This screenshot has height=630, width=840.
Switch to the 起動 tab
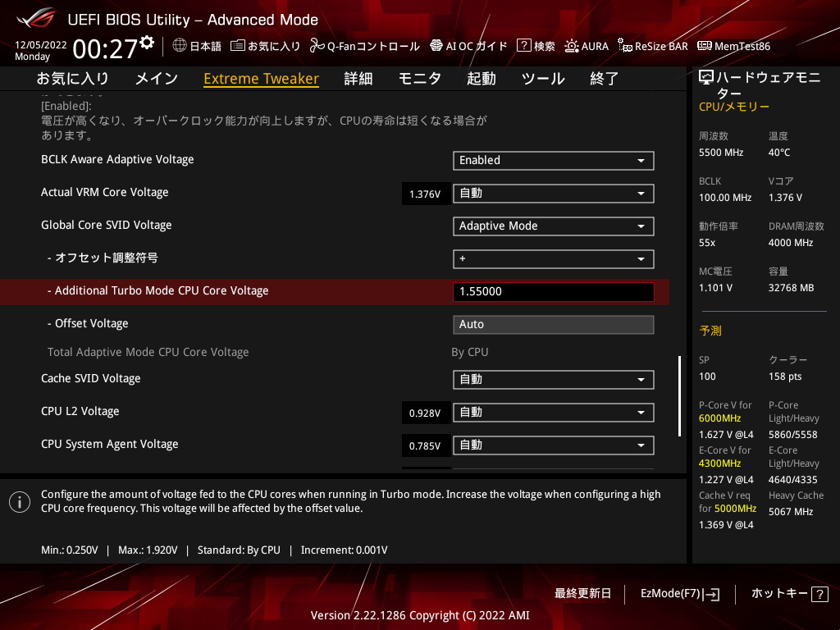pos(481,79)
